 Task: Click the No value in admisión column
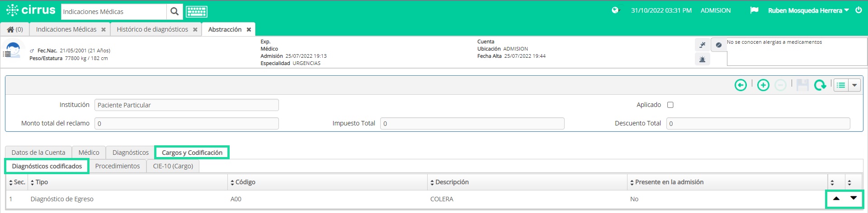click(x=634, y=199)
